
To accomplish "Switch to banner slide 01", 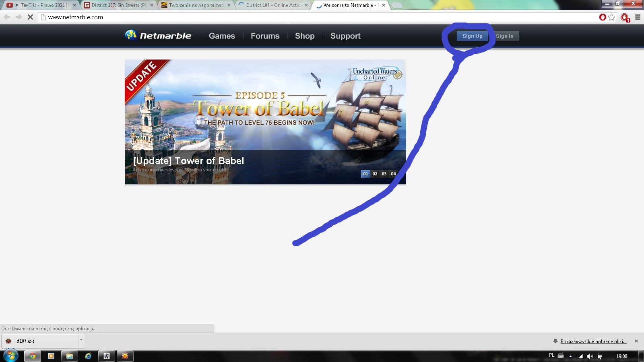I will [365, 174].
